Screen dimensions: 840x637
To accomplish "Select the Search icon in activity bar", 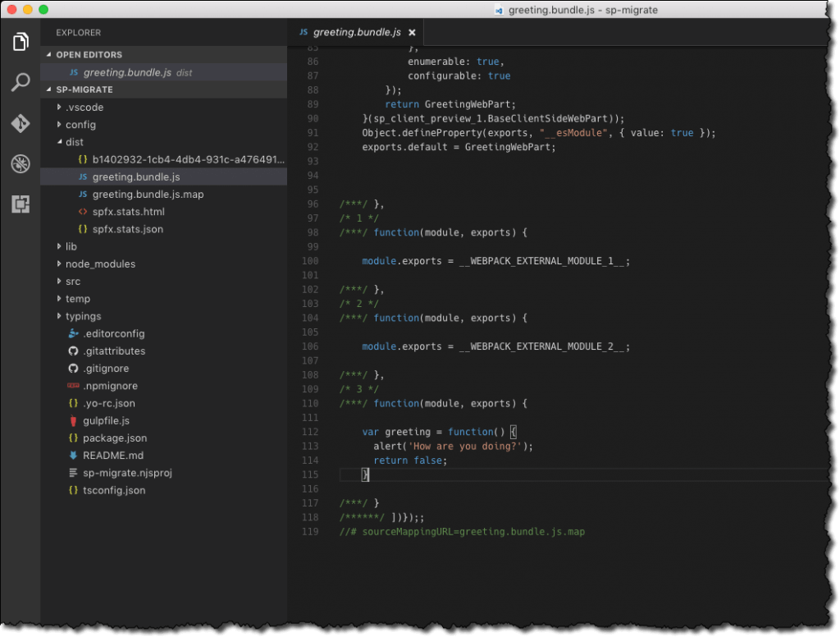I will [20, 82].
